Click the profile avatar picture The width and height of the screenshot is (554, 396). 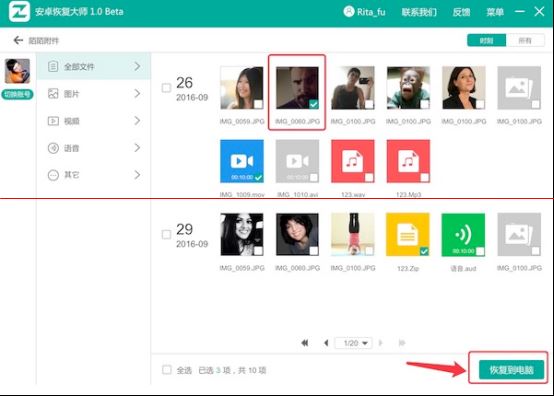point(17,71)
